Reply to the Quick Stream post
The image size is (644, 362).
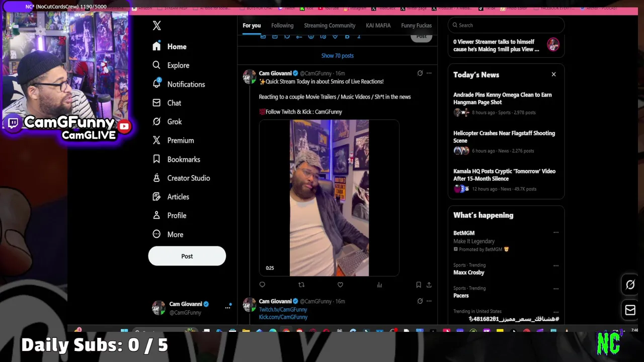262,285
